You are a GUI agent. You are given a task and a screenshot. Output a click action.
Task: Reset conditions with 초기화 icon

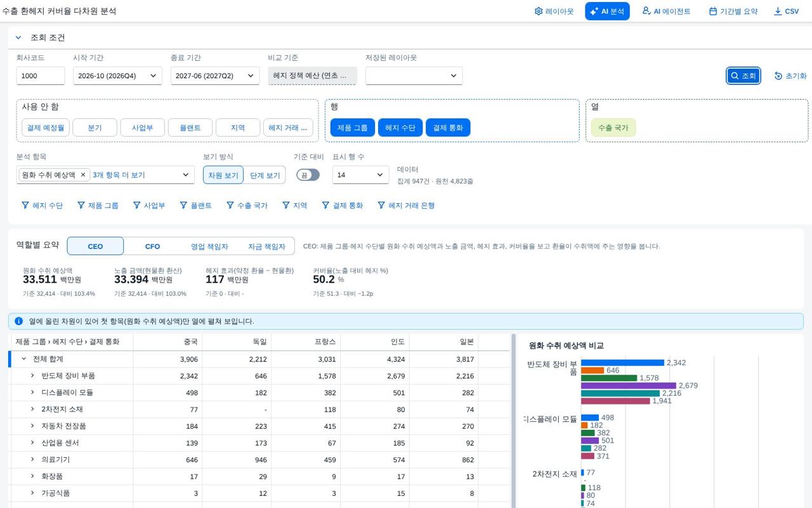coord(790,76)
